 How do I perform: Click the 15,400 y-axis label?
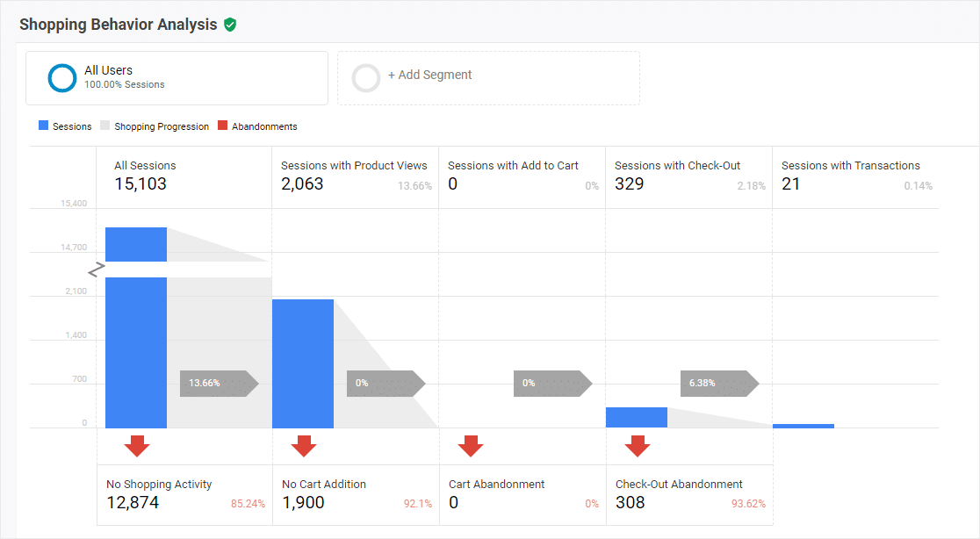click(x=74, y=204)
